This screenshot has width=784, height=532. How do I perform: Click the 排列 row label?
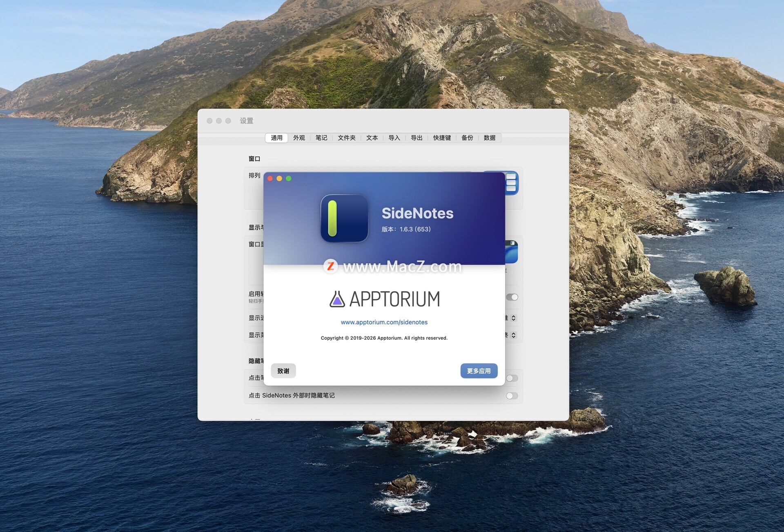click(x=254, y=176)
